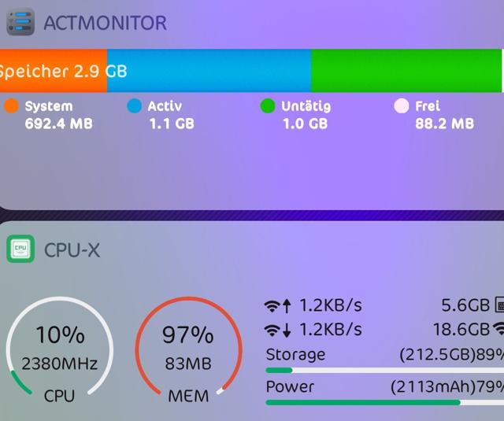Viewport: 504px width, 421px height.
Task: Open the CPU-X app icon
Action: 20,249
